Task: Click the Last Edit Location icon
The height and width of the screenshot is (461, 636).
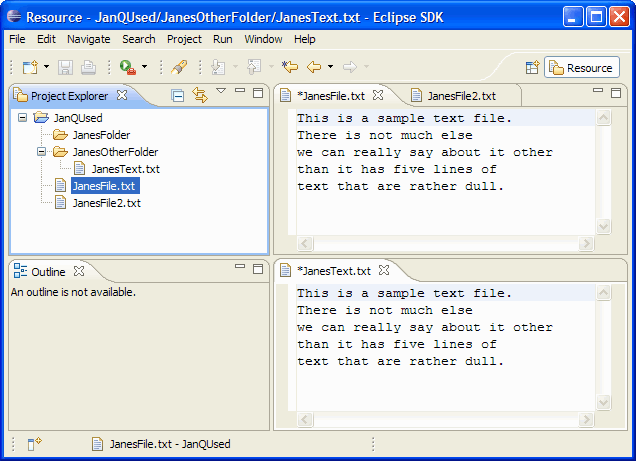Action: pos(290,66)
